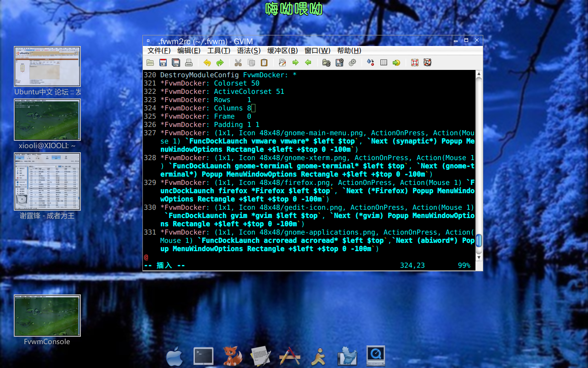Click the 99% indicator in status line
The height and width of the screenshot is (368, 588).
pos(464,265)
